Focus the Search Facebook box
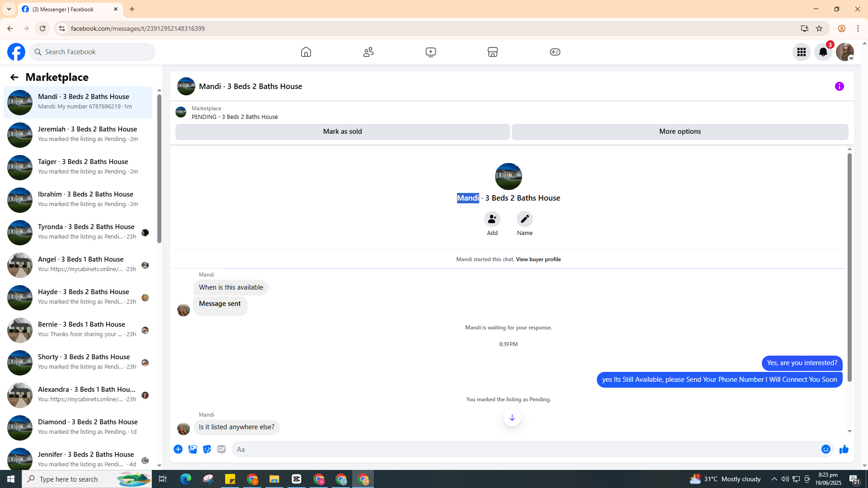 click(x=93, y=52)
